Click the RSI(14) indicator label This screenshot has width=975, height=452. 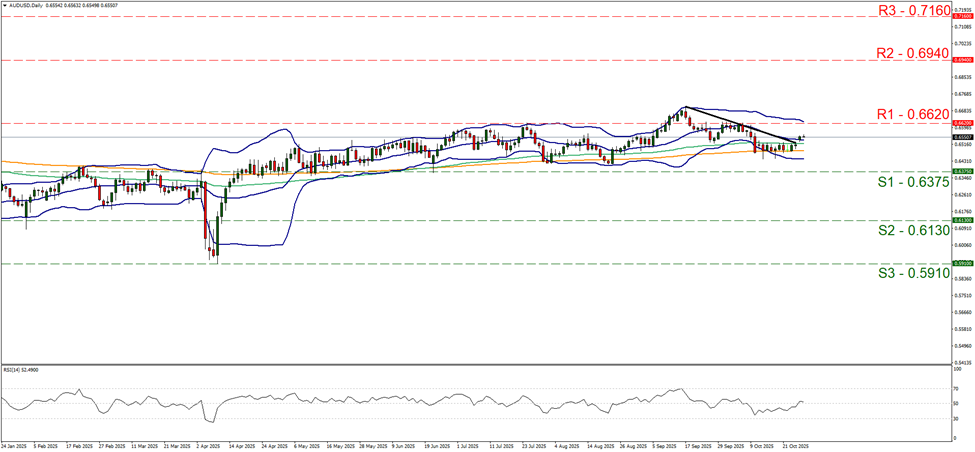20,368
